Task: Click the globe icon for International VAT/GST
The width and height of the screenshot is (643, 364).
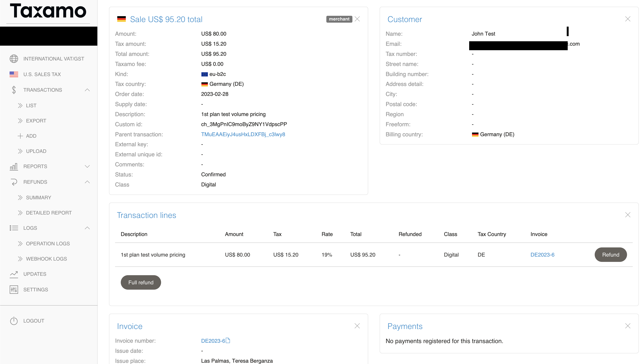Action: (x=14, y=59)
